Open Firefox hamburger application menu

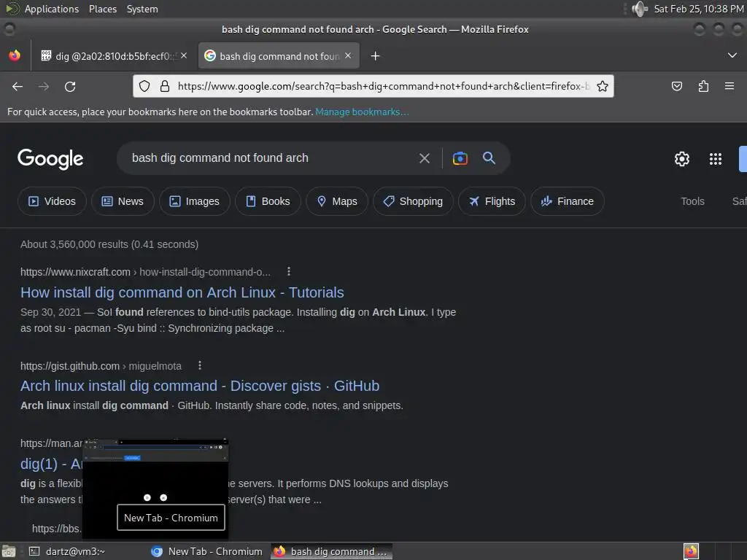tap(729, 86)
